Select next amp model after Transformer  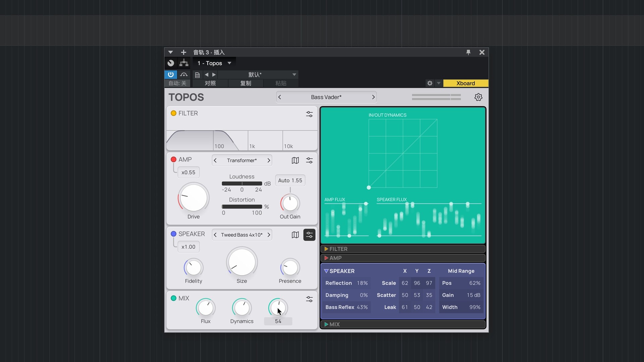(269, 161)
